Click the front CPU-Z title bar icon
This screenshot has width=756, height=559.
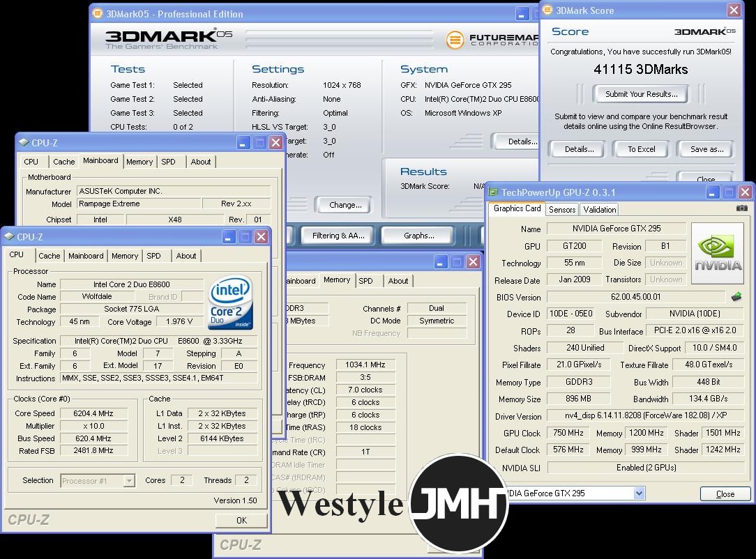point(9,236)
